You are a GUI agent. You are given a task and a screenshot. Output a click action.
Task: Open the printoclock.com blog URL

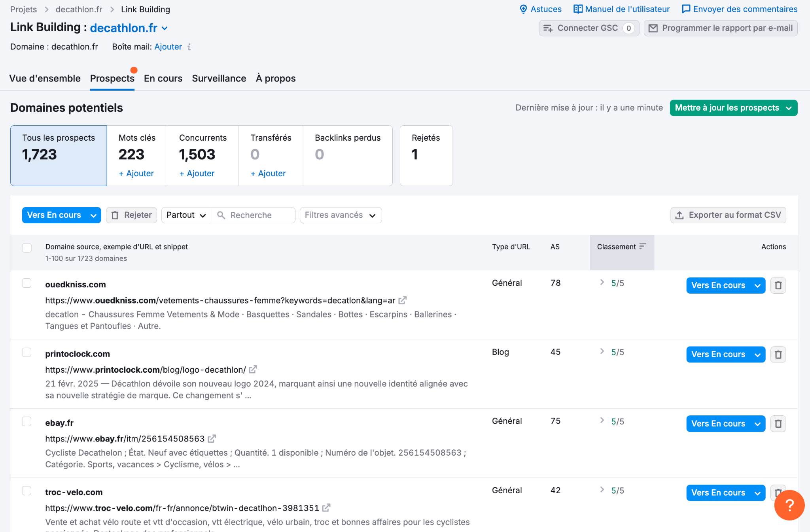[146, 370]
